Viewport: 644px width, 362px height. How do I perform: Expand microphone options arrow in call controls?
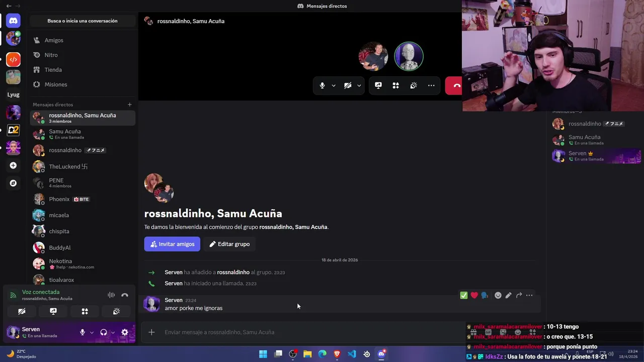coord(334,85)
